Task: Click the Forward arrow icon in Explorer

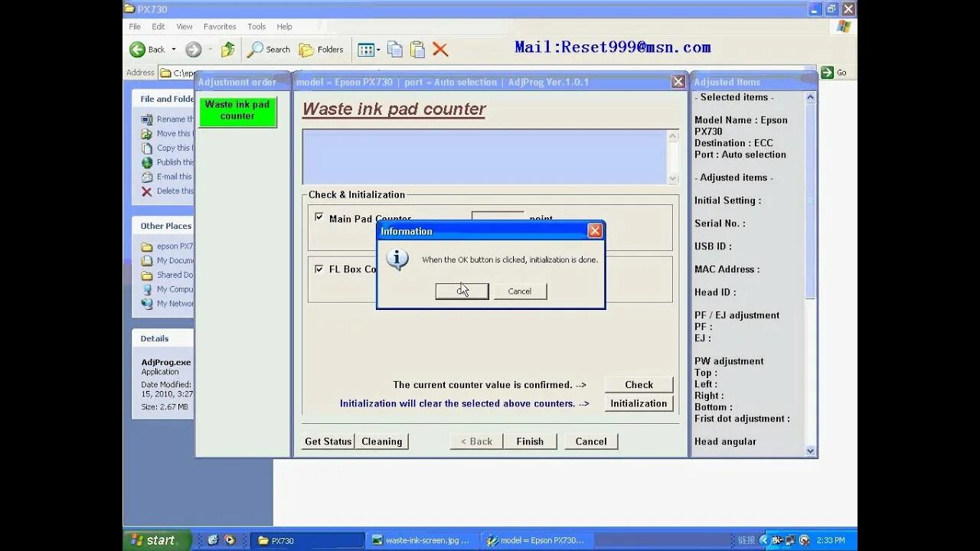Action: 193,50
